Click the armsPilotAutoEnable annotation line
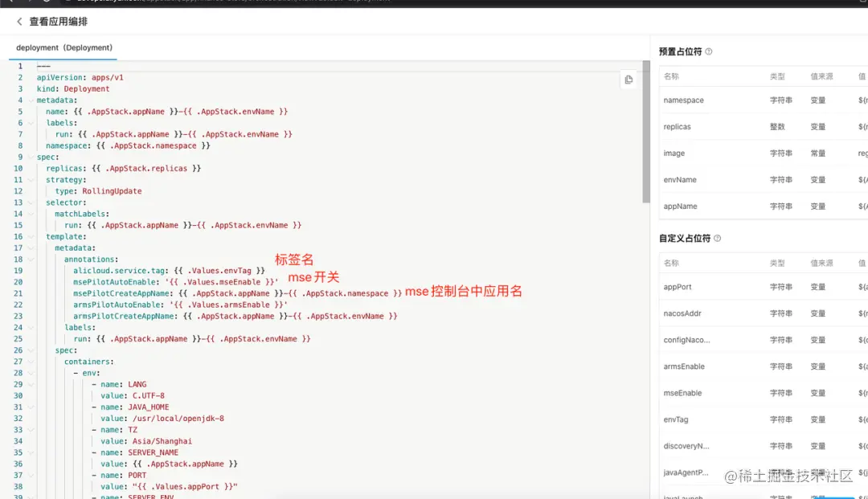This screenshot has height=499, width=868. (x=181, y=305)
